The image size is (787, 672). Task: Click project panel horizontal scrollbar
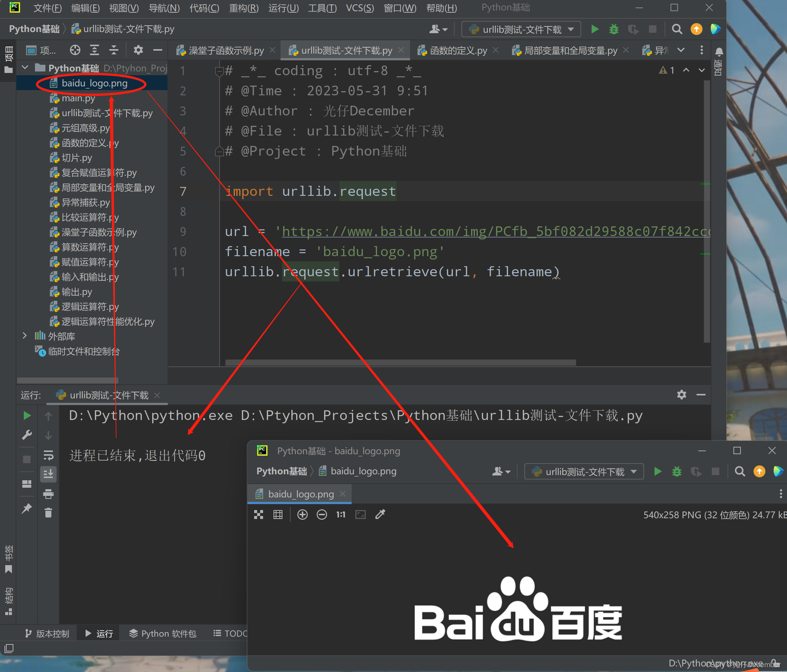[x=68, y=380]
